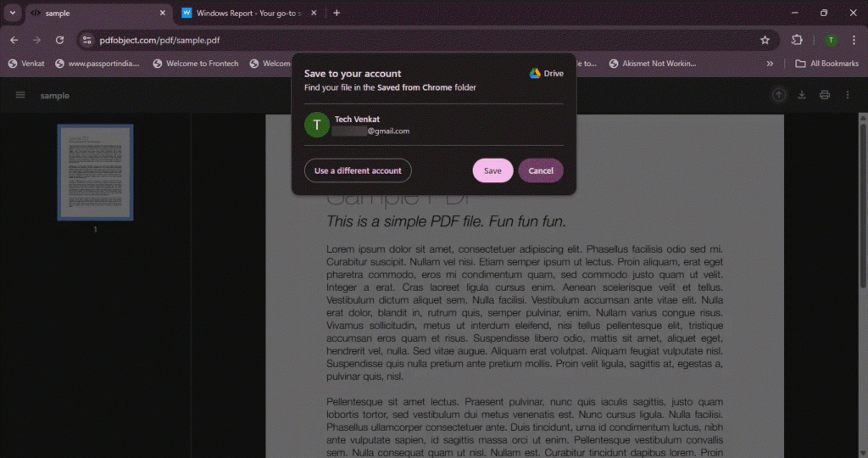Open Welcome to Frontech bookmark
The image size is (868, 458).
point(196,64)
